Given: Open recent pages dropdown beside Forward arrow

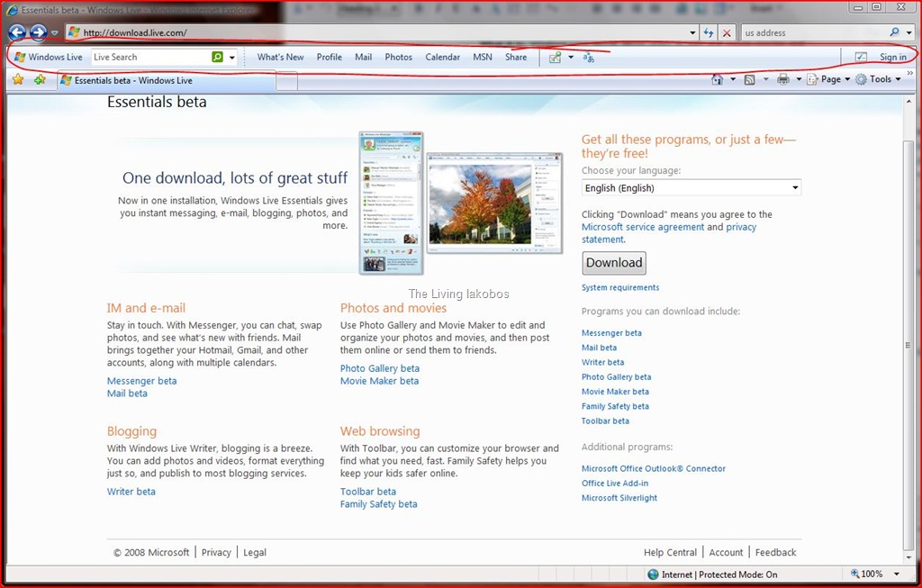Looking at the screenshot, I should point(55,33).
